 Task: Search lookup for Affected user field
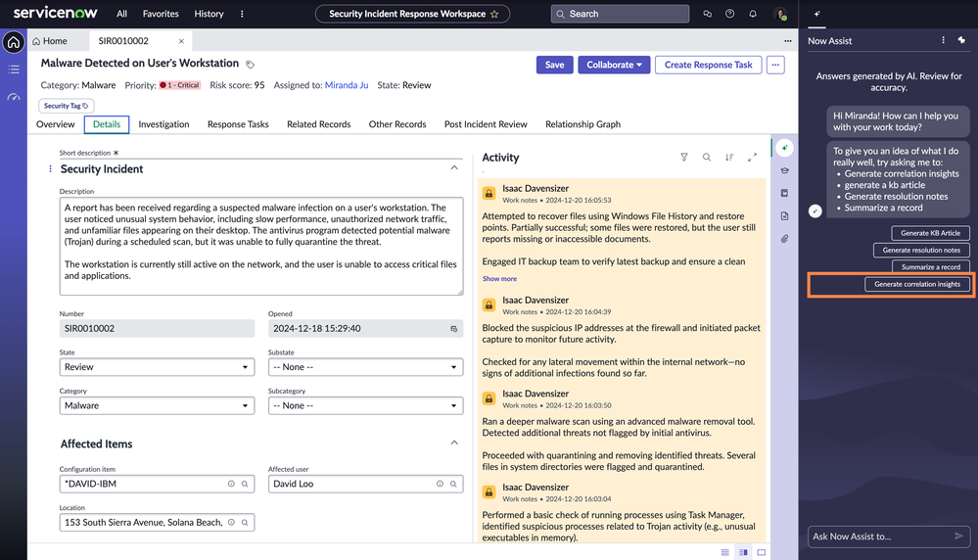(x=453, y=484)
